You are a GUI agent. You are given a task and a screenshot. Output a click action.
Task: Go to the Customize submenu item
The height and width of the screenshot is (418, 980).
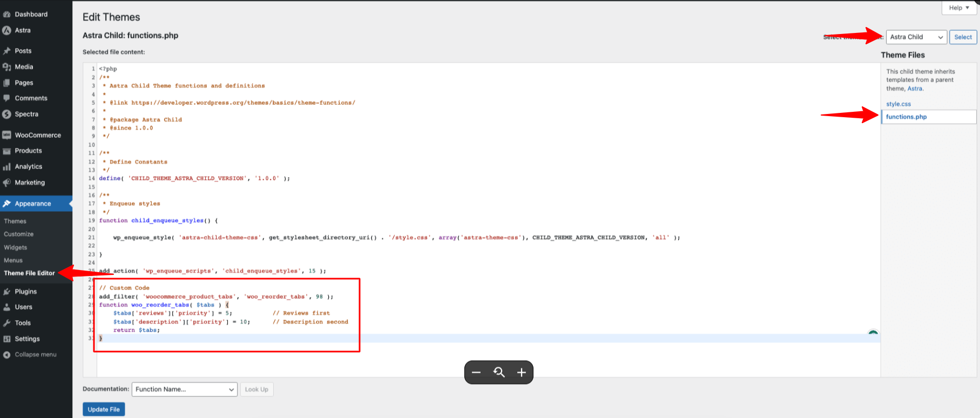(19, 234)
